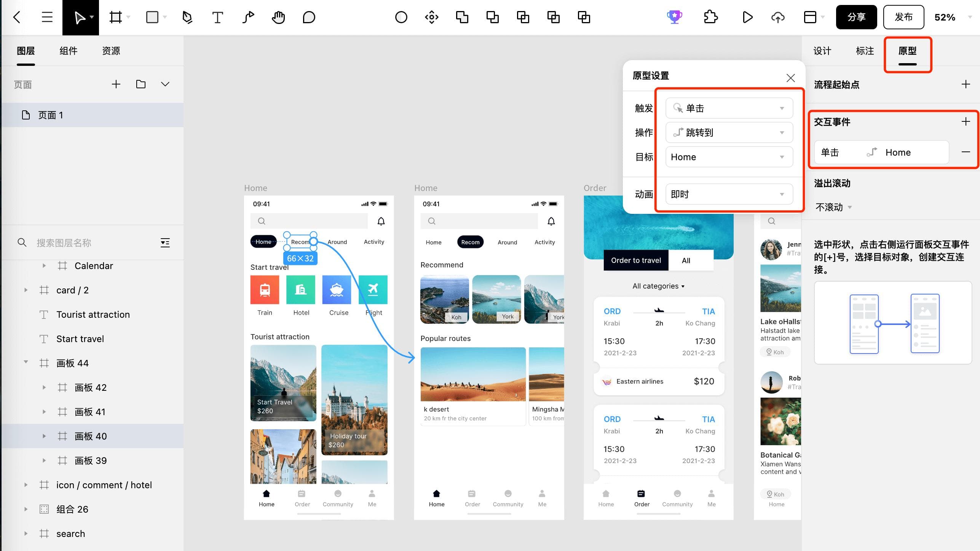Expand the 画板 40 layer
Image resolution: width=980 pixels, height=551 pixels.
pos(44,436)
